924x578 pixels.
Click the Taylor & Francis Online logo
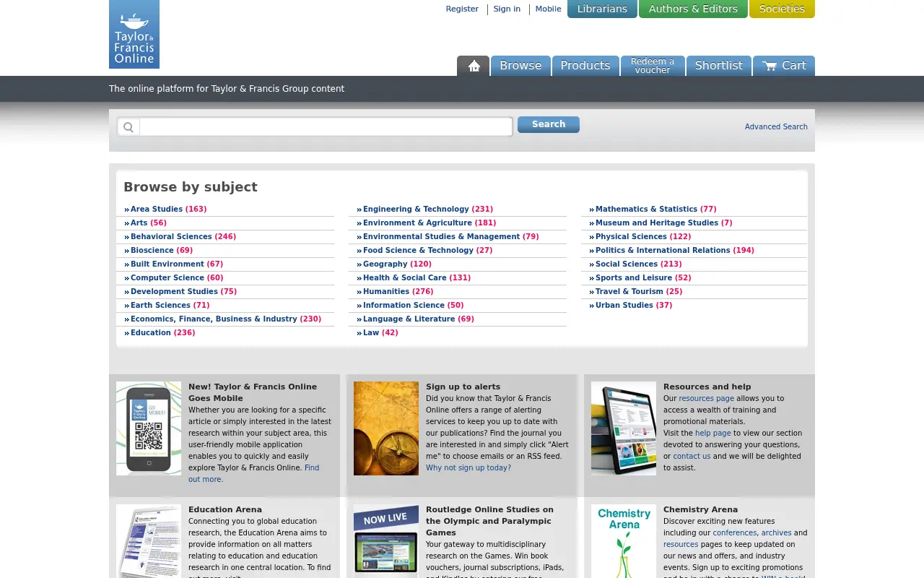(134, 34)
